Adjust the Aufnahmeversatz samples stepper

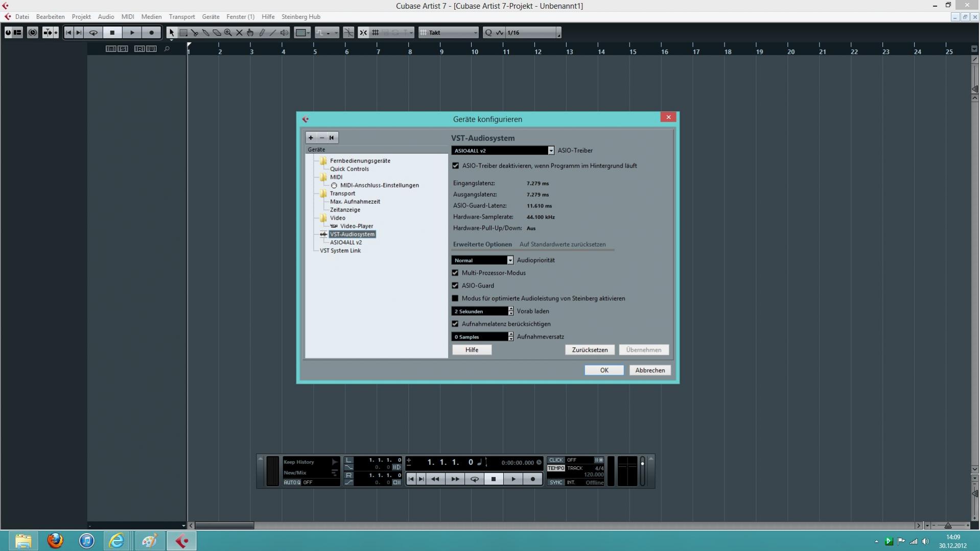tap(510, 337)
